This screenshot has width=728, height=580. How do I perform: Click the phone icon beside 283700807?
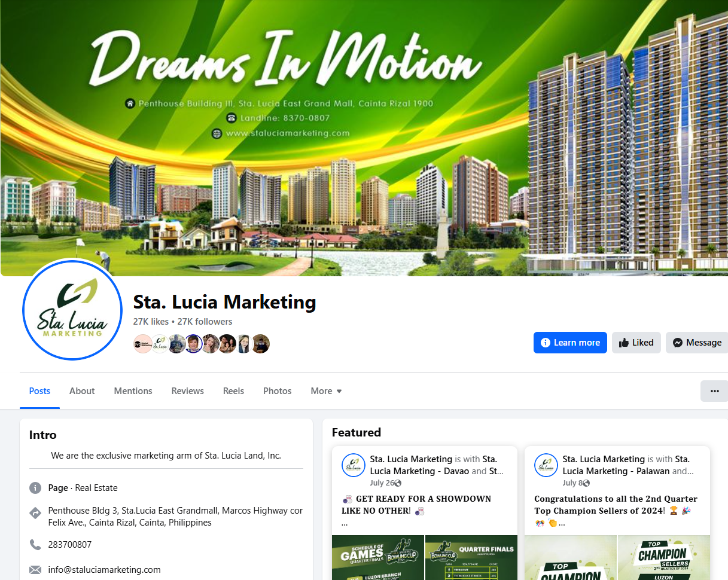(x=35, y=545)
